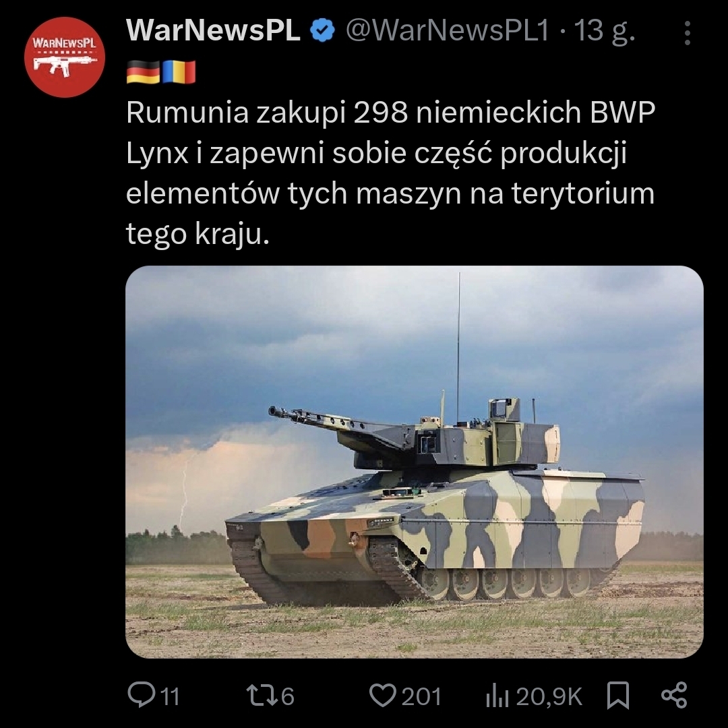This screenshot has height=728, width=728.
Task: Click the repost arrows icon
Action: [262, 696]
